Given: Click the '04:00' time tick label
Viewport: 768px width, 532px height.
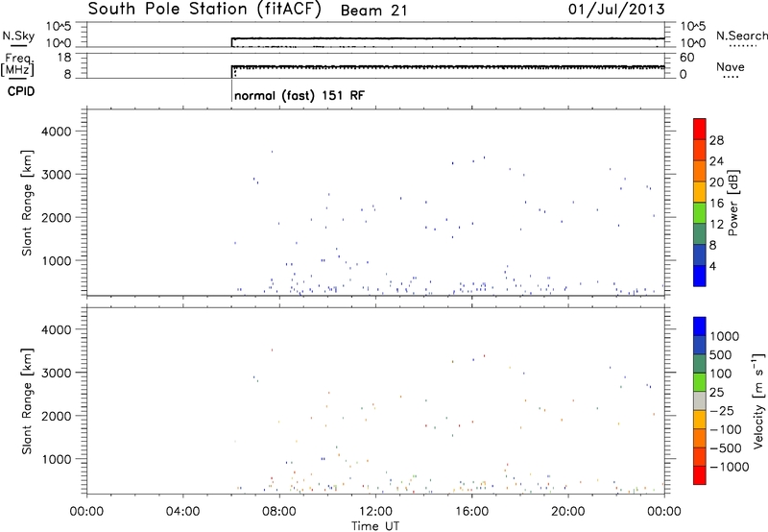Looking at the screenshot, I should pos(182,512).
